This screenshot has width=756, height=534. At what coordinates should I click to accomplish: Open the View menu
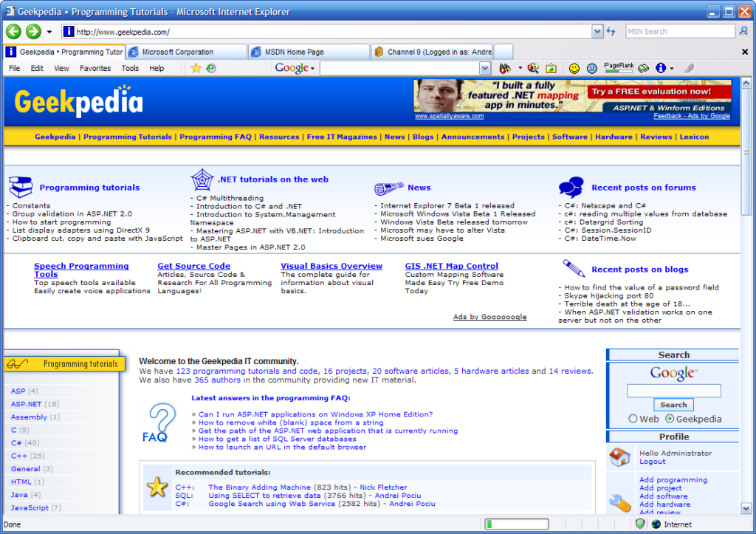click(x=61, y=68)
